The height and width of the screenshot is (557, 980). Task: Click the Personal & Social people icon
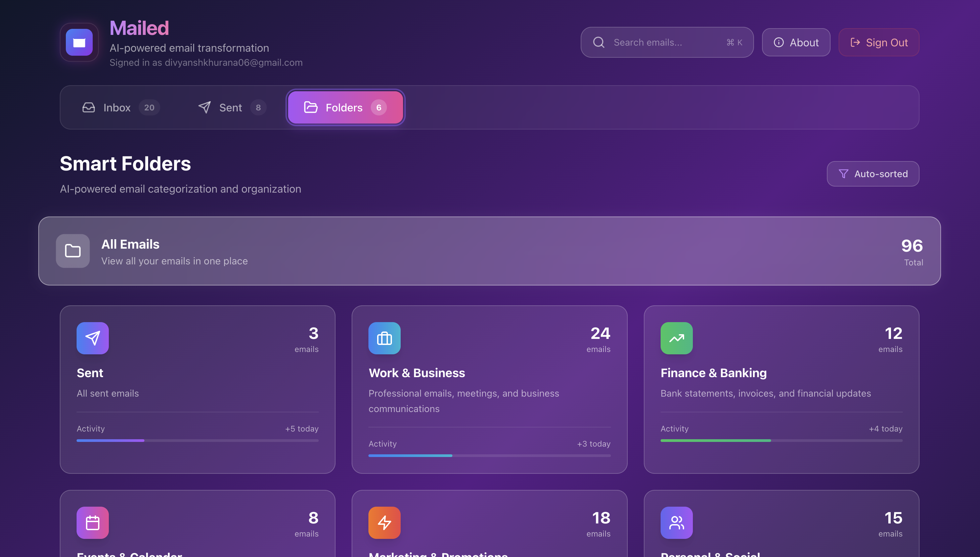[x=676, y=522]
